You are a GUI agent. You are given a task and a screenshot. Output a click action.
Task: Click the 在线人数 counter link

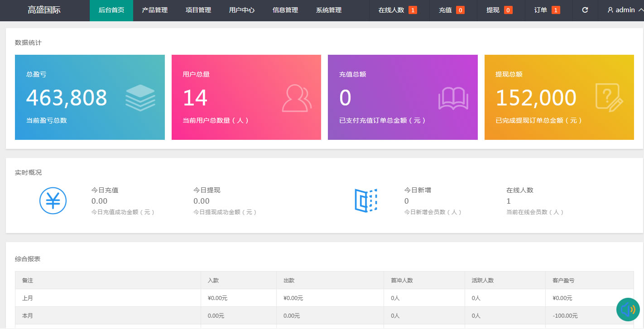click(397, 10)
